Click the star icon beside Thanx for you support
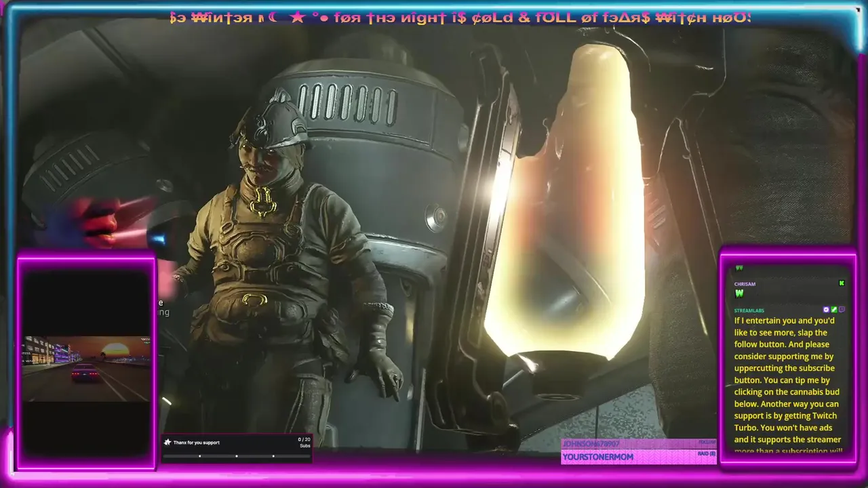Image resolution: width=868 pixels, height=488 pixels. [167, 443]
